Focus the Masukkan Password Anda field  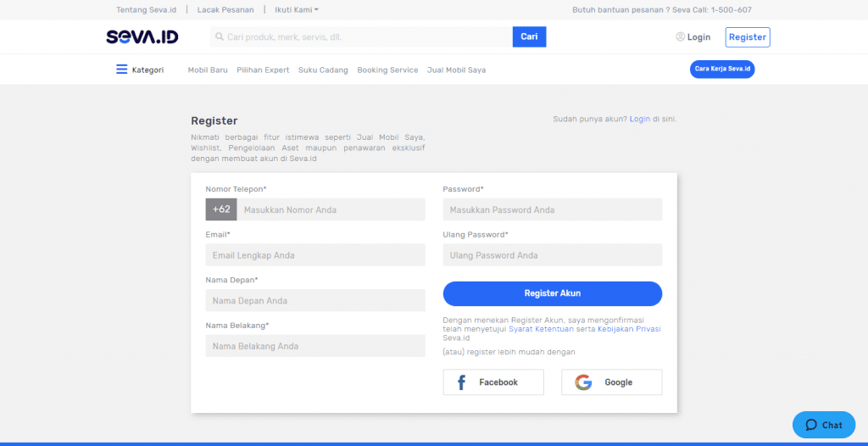pos(553,209)
